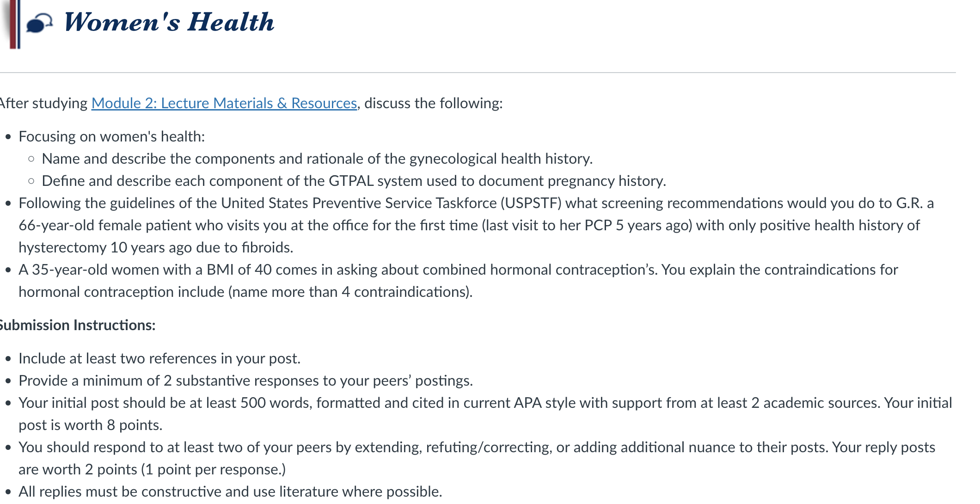
Task: Select the 'Focusing on women's health' bullet text
Action: pos(112,136)
